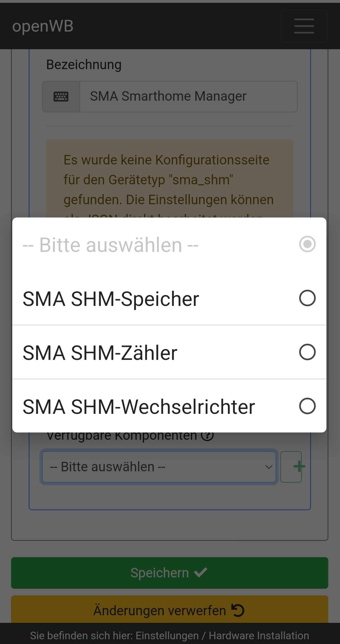
Task: Select the '-- Bitte auswählen --' radio button
Action: (307, 244)
